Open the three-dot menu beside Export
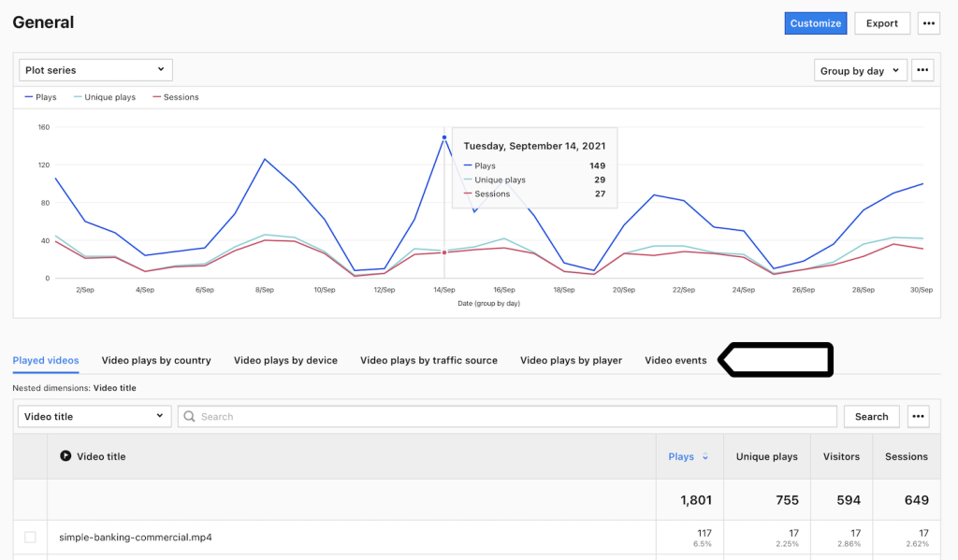This screenshot has width=958, height=560. click(928, 23)
